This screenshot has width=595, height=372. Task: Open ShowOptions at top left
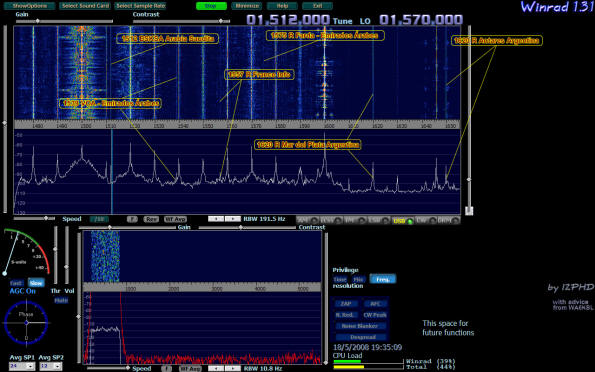(x=29, y=6)
